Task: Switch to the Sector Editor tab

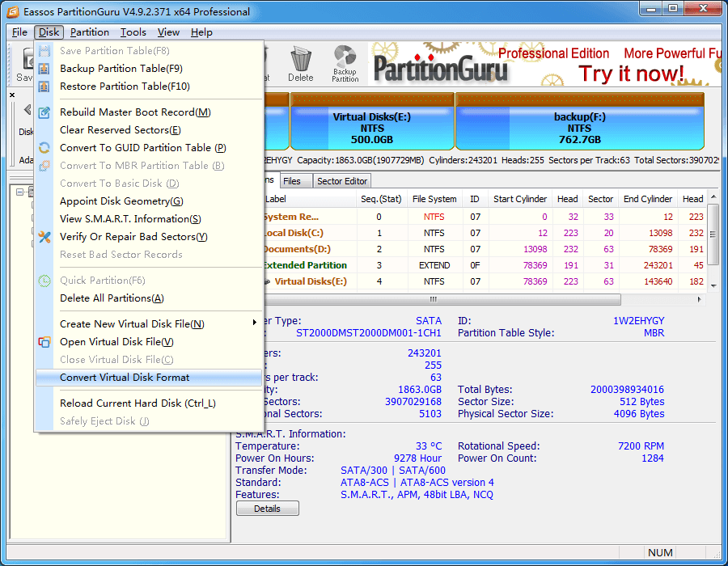Action: click(342, 181)
